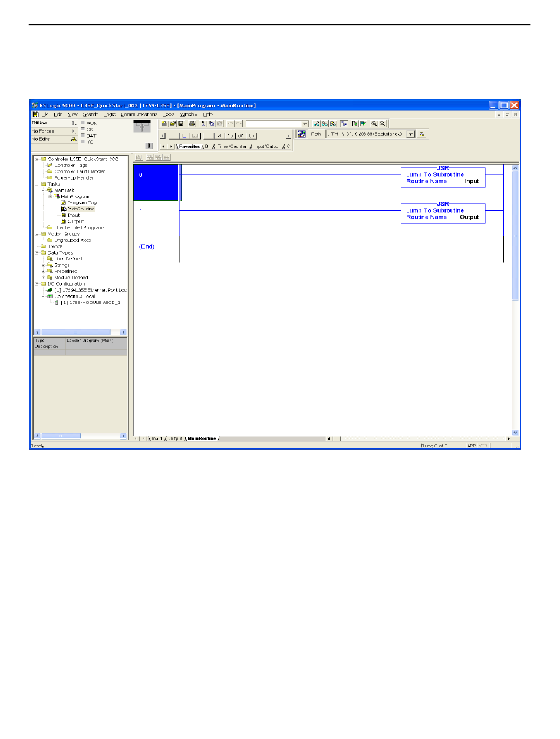Click the RSWho network browse icon
This screenshot has width=560, height=739.
click(x=422, y=134)
